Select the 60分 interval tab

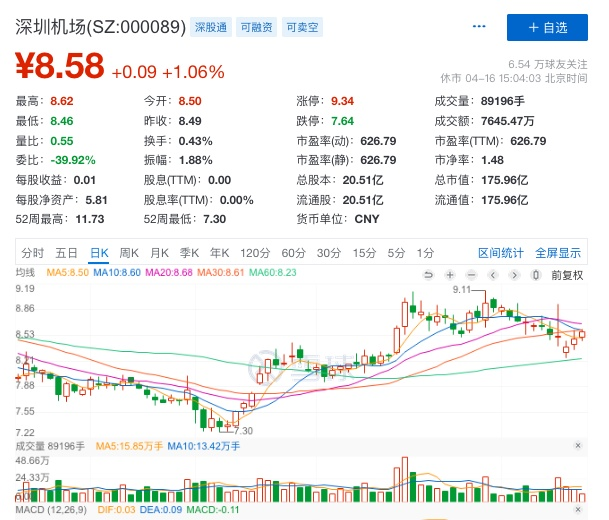(292, 253)
